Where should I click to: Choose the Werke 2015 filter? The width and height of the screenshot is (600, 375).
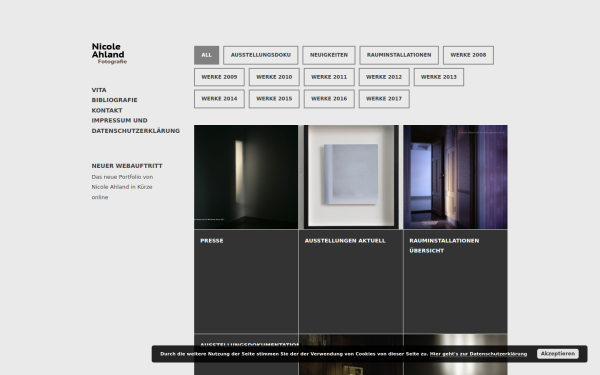274,99
